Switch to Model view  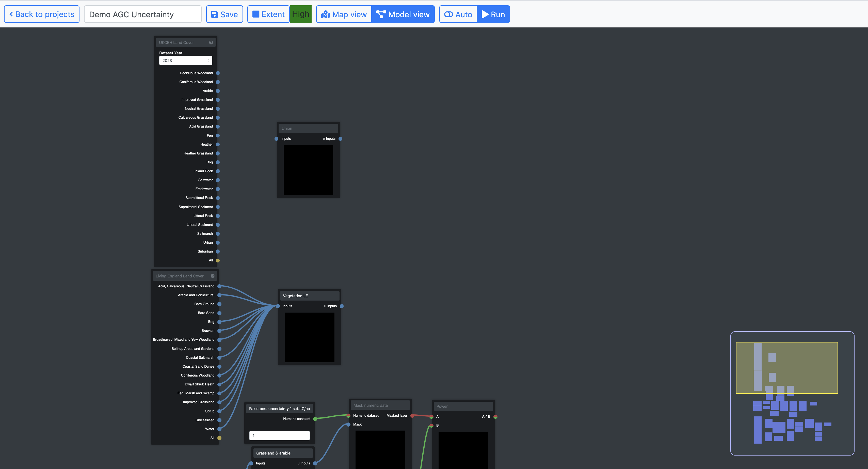403,14
